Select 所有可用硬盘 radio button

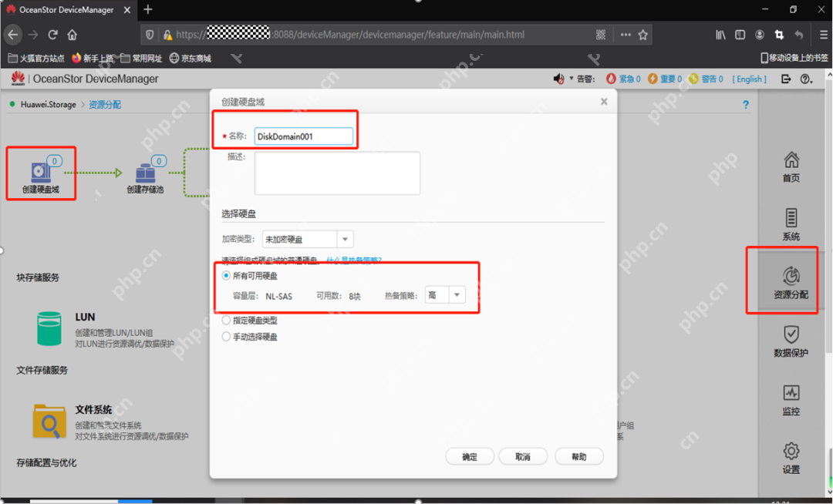[226, 275]
